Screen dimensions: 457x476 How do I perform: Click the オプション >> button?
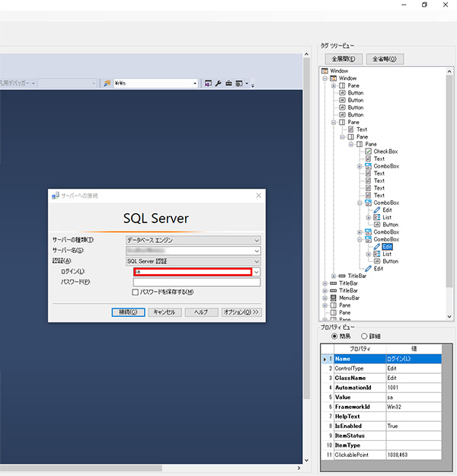pos(241,312)
